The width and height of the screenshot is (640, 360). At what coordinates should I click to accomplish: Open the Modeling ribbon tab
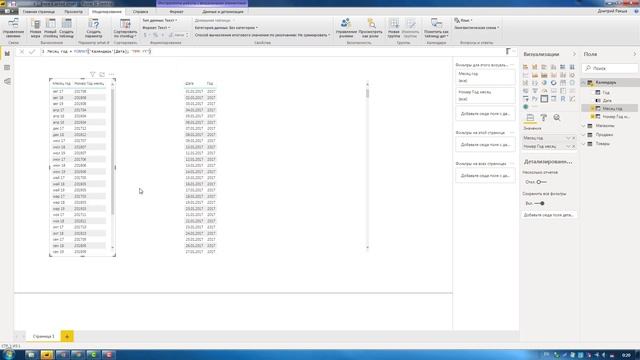pyautogui.click(x=107, y=12)
